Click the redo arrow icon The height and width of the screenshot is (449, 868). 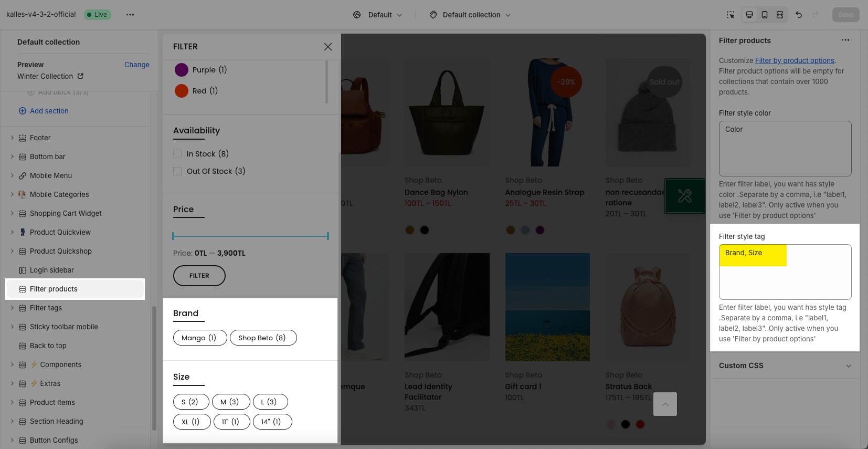(x=816, y=15)
